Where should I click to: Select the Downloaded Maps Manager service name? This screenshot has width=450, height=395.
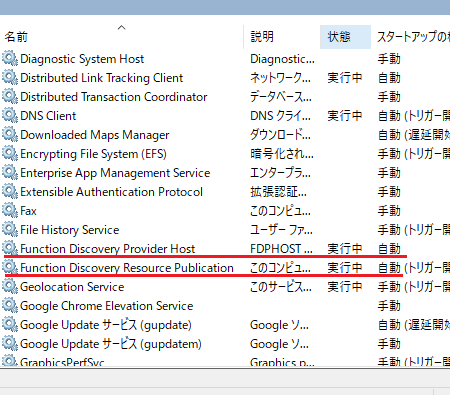95,135
